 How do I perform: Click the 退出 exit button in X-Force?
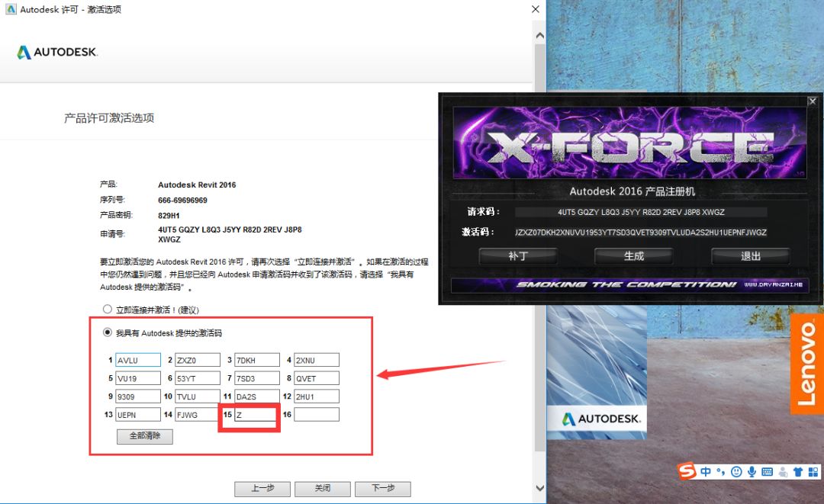click(x=751, y=256)
